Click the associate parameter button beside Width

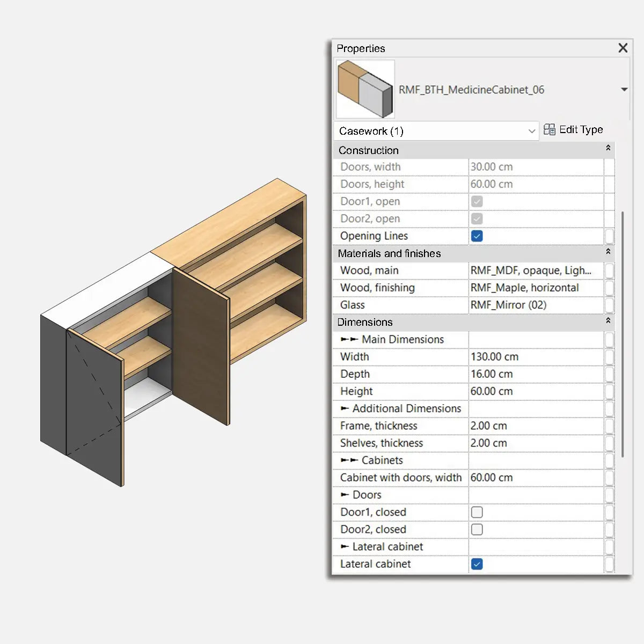point(609,357)
